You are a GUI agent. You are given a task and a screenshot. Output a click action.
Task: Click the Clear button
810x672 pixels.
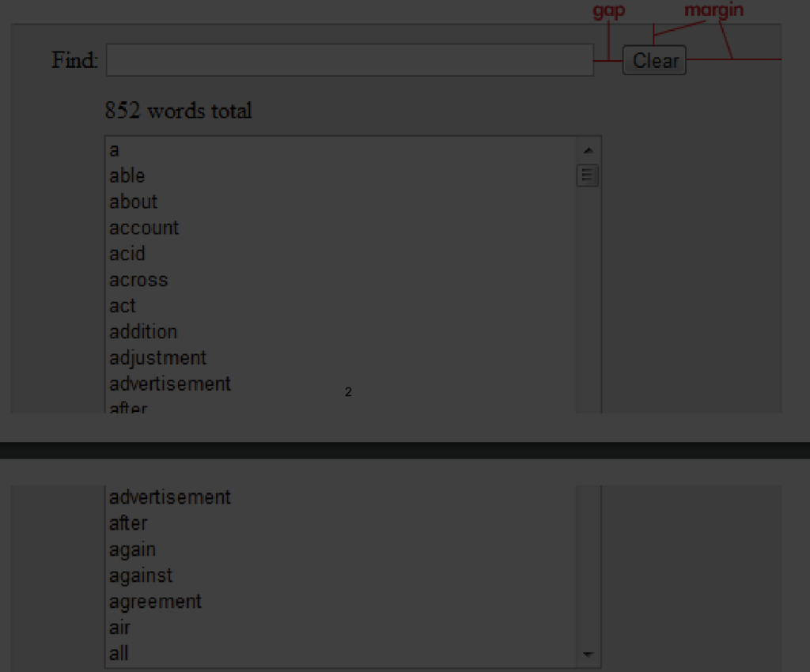[x=654, y=60]
